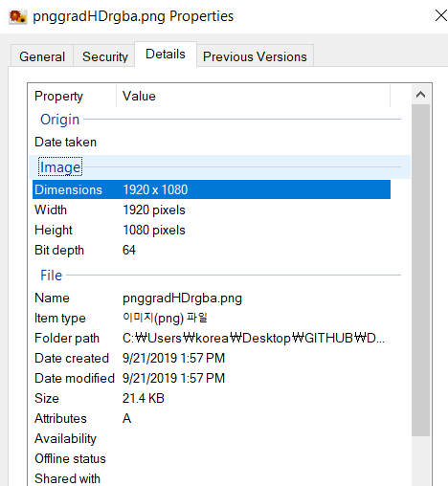Click the Property column header
This screenshot has width=448, height=486.
73,96
